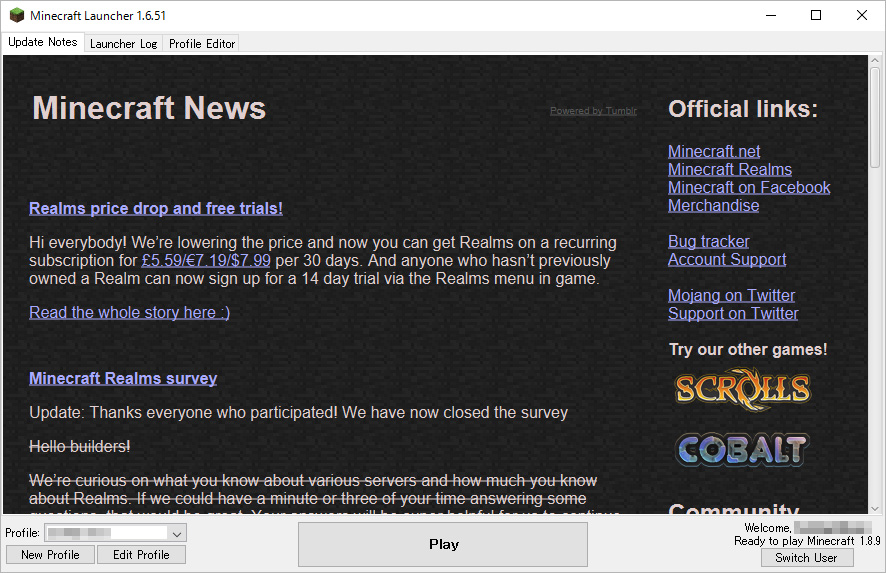Click the New Profile button
This screenshot has height=573, width=886.
coord(50,555)
